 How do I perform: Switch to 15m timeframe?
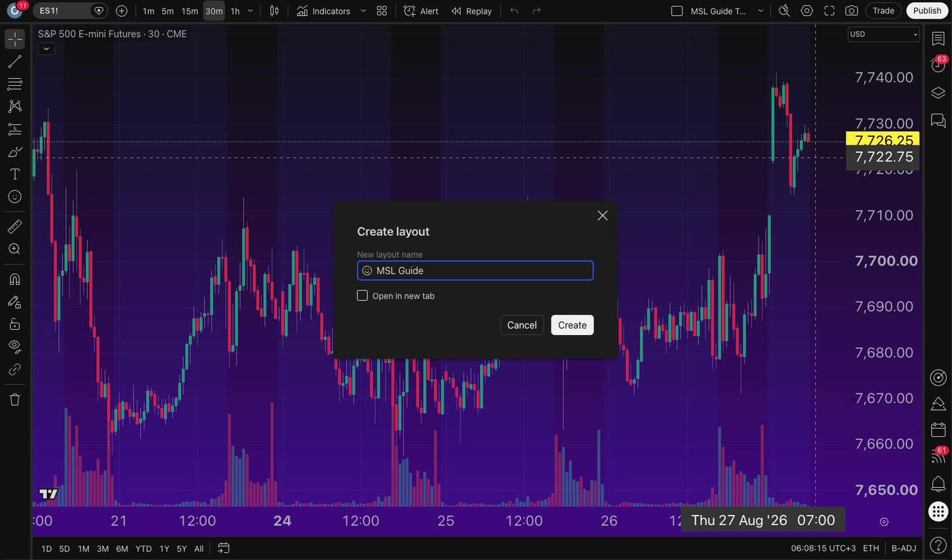click(x=190, y=11)
